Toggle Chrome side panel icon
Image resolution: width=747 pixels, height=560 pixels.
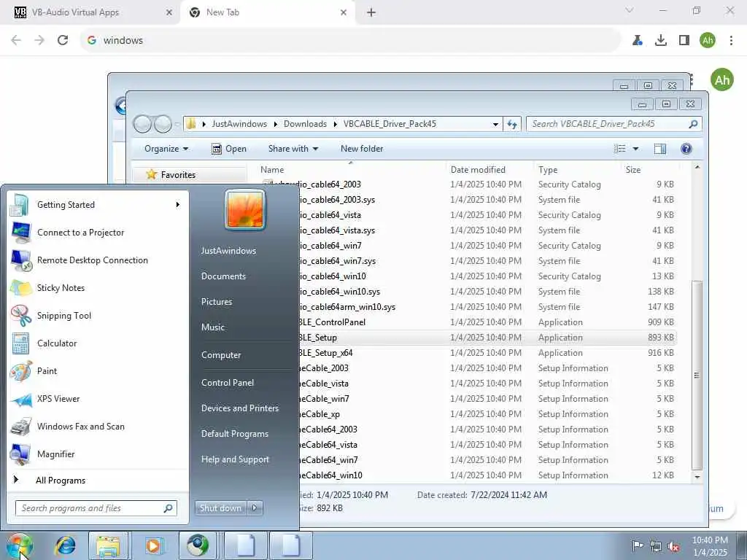(x=684, y=41)
